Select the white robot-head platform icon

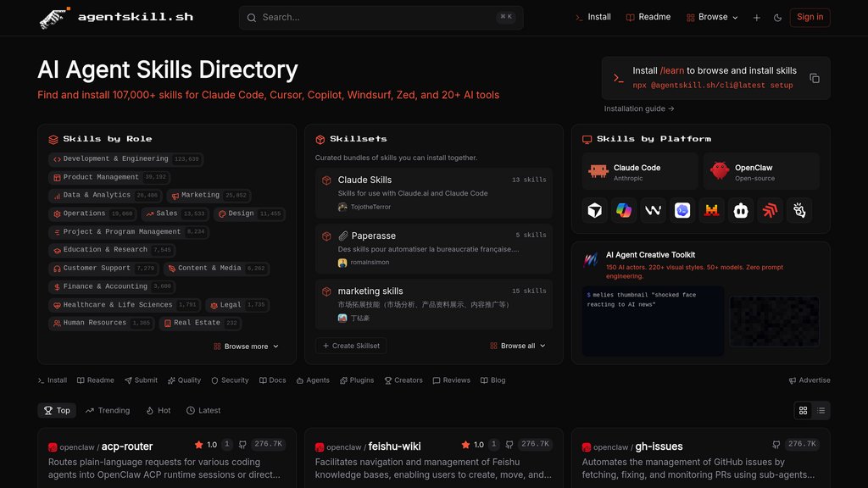tap(741, 210)
